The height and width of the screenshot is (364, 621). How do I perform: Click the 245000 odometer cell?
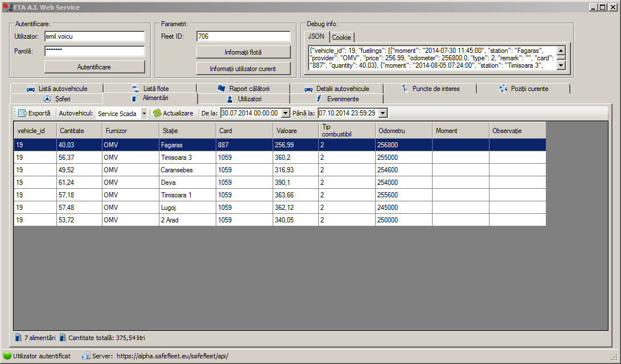pos(404,208)
